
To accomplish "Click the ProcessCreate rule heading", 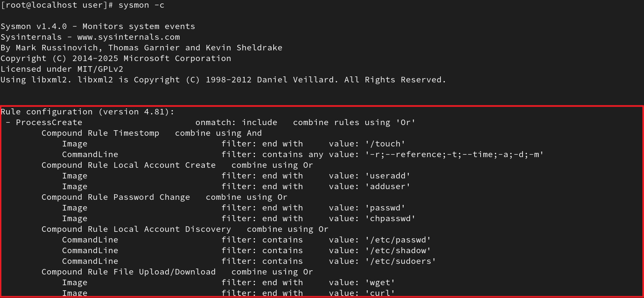I will point(49,123).
